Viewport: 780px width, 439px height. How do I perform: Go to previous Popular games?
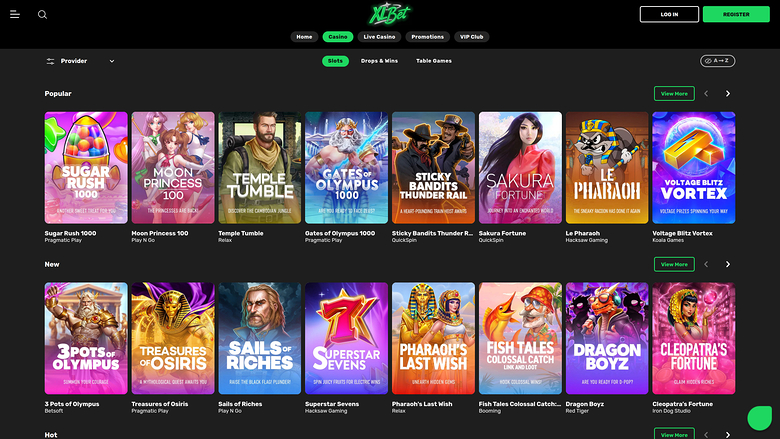pos(706,93)
